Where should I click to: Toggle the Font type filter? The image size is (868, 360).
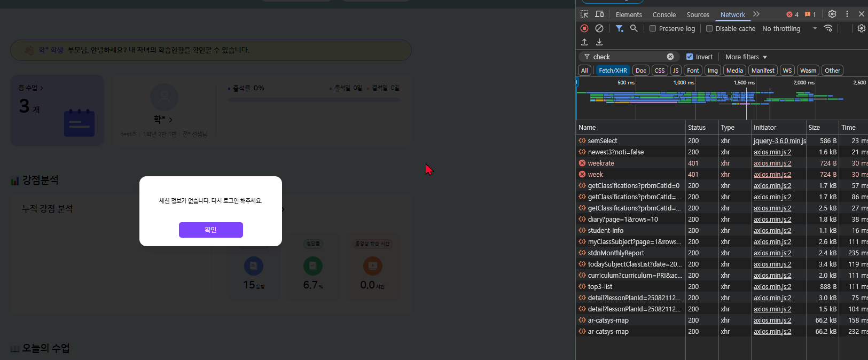tap(693, 71)
